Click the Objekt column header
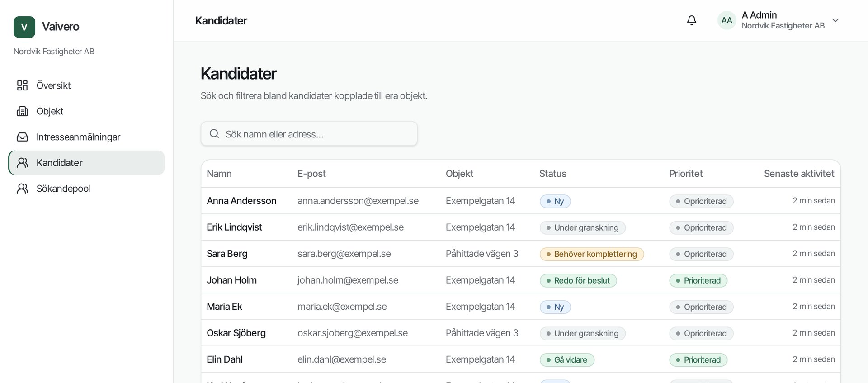This screenshot has height=383, width=868. click(x=459, y=174)
